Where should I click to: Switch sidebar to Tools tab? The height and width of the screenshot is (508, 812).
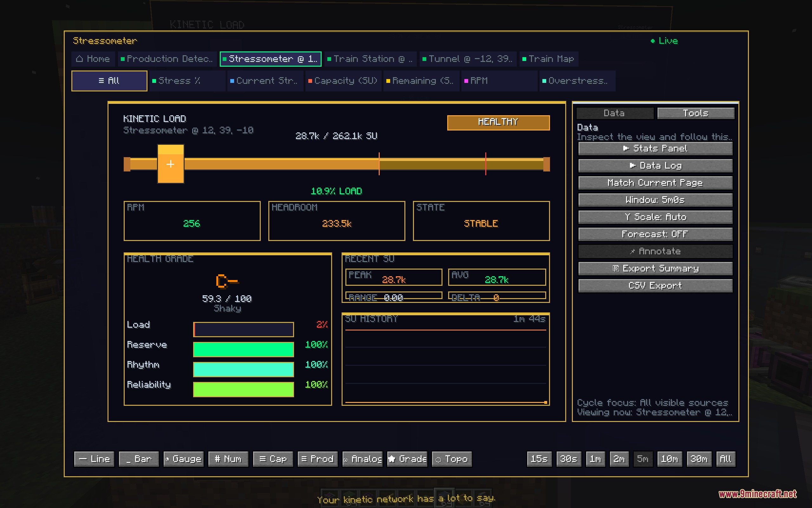point(696,113)
